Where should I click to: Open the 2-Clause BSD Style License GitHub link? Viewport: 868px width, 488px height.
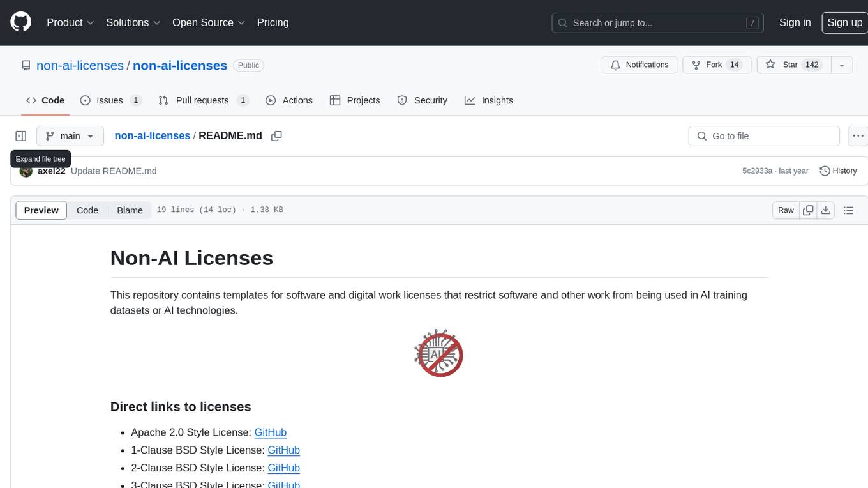pyautogui.click(x=283, y=468)
